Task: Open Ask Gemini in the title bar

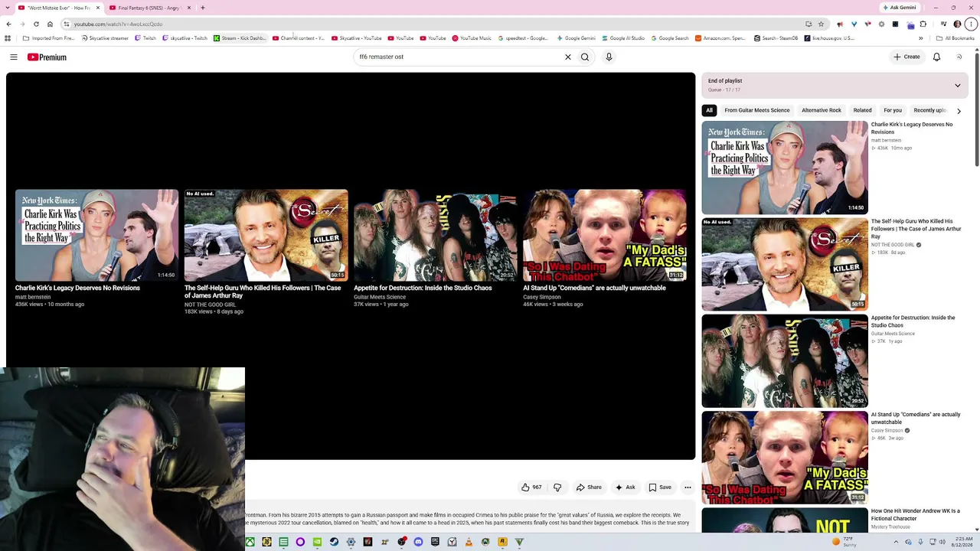Action: click(x=899, y=8)
